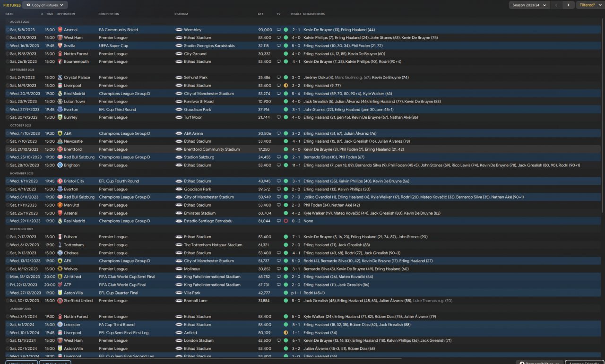Viewport: 605px width, 364px height.
Task: Sort fixtures by the Date column header
Action: (9, 14)
